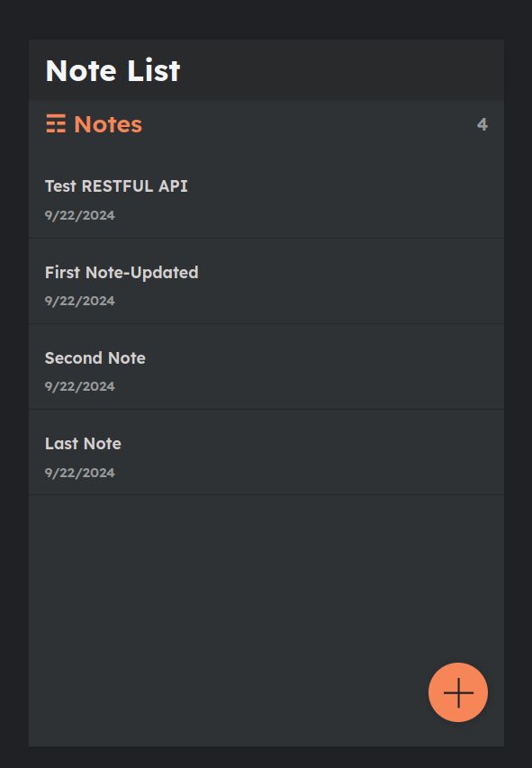Click the date under First Note-Updated
532x768 pixels.
[80, 301]
